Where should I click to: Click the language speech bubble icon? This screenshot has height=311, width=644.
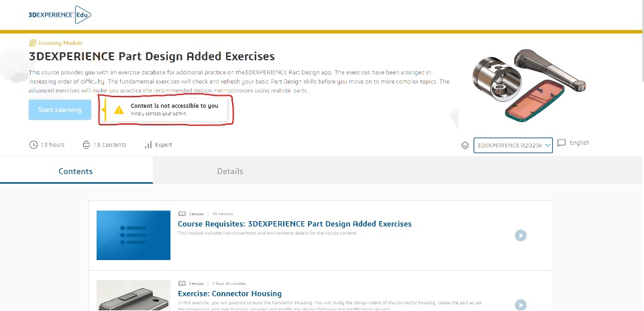click(561, 143)
